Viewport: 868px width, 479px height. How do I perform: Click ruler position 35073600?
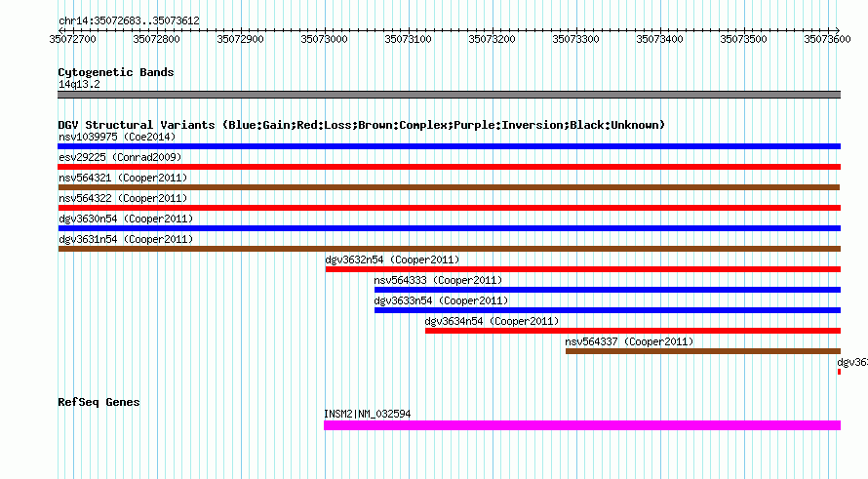827,39
